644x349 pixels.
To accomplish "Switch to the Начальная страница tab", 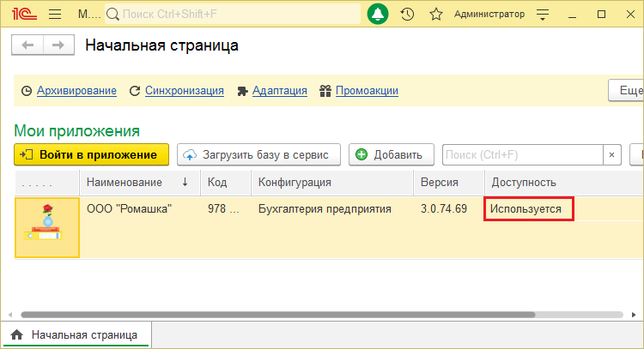I will tap(76, 334).
